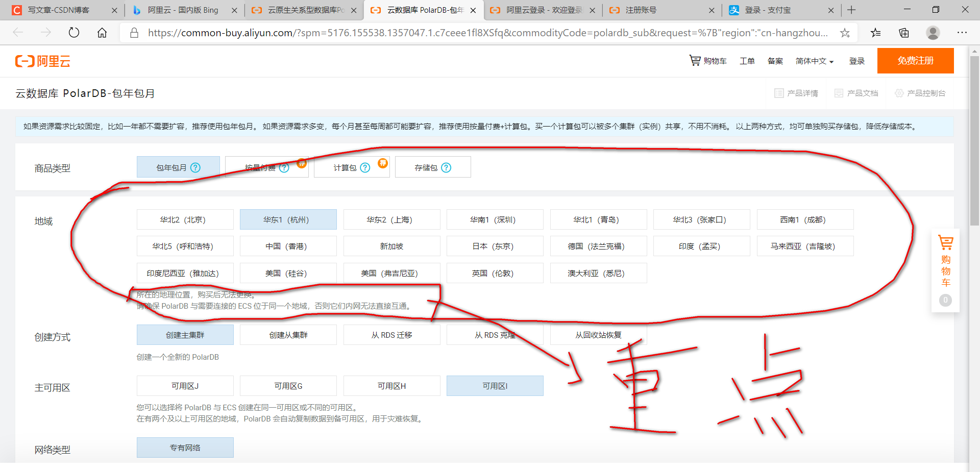Open 工单 link in header
The image size is (980, 472).
(747, 61)
